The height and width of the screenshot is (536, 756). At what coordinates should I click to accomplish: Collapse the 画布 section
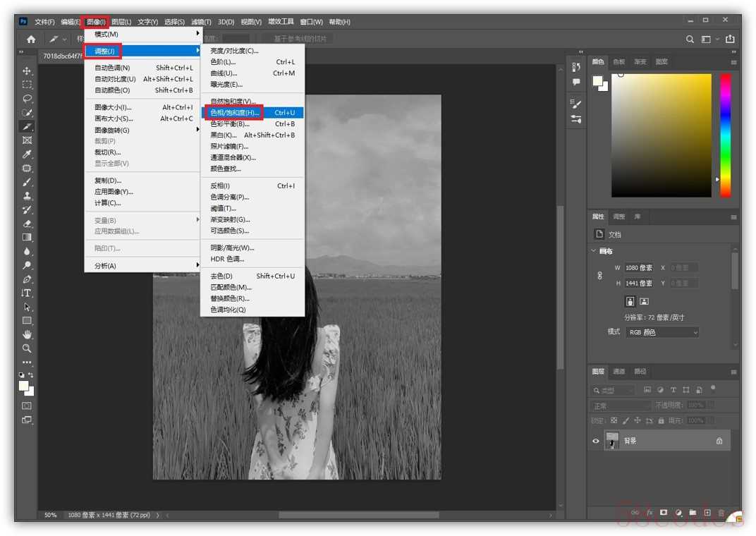594,250
